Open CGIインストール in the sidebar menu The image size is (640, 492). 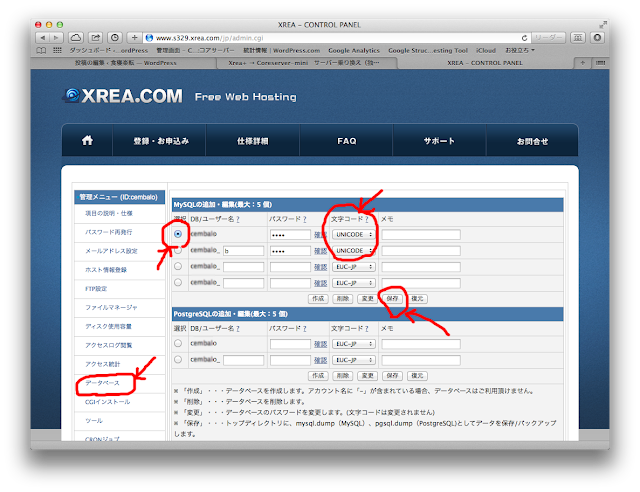[107, 402]
